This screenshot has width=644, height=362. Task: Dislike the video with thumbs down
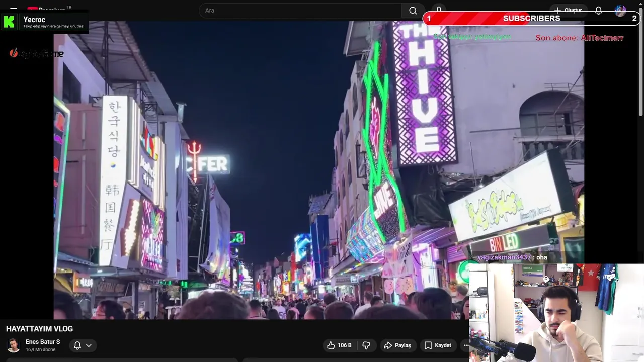click(367, 345)
